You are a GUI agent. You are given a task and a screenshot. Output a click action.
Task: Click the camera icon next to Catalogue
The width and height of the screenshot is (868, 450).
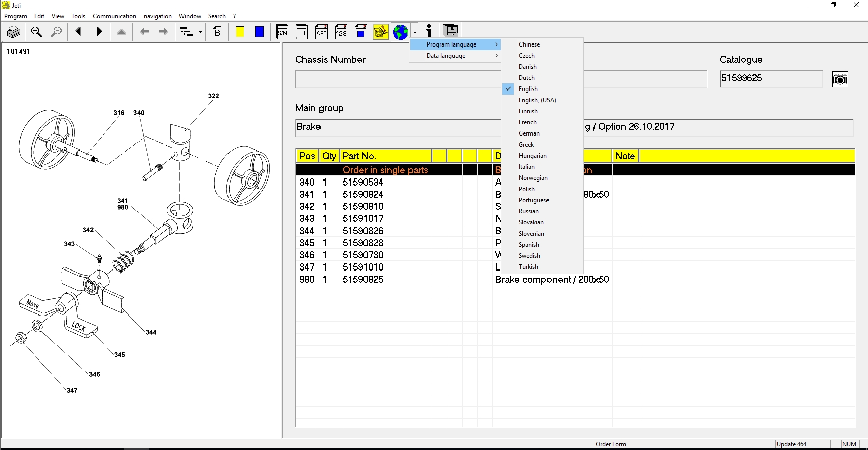(x=840, y=79)
